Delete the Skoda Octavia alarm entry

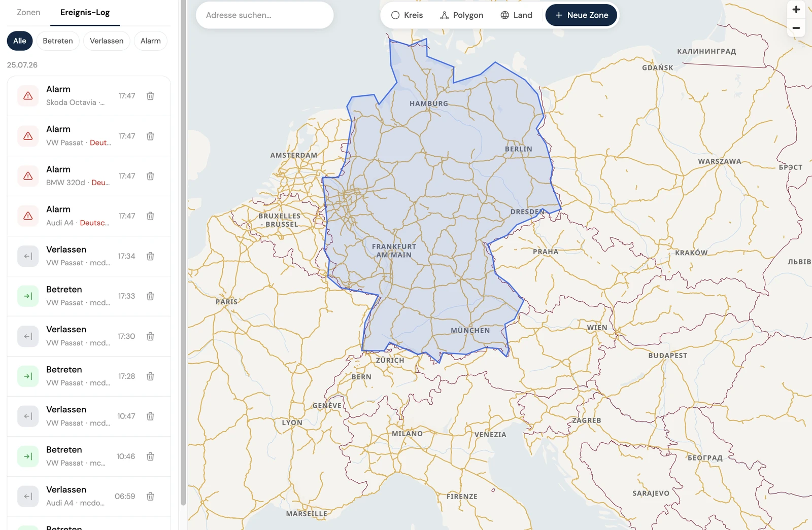click(150, 96)
